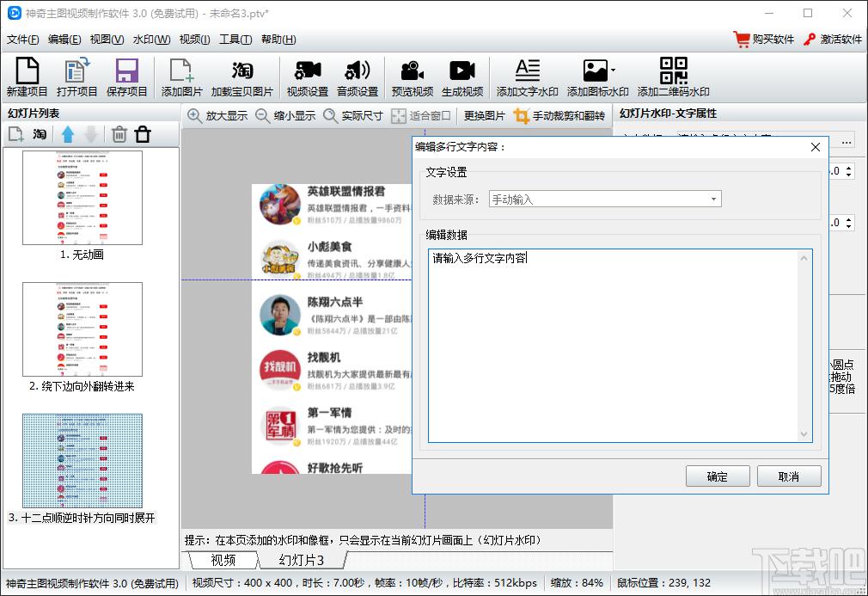The width and height of the screenshot is (868, 596).
Task: Click the 购买软件 cart link
Action: (x=763, y=40)
